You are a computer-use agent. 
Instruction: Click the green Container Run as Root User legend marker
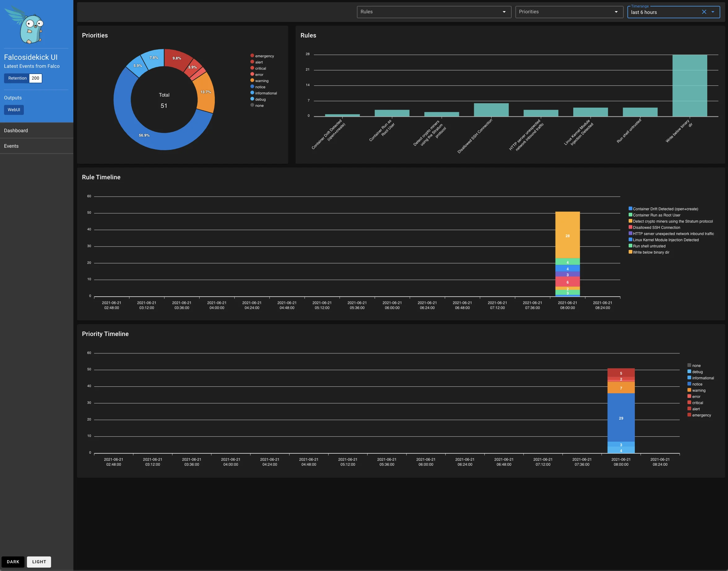[631, 215]
